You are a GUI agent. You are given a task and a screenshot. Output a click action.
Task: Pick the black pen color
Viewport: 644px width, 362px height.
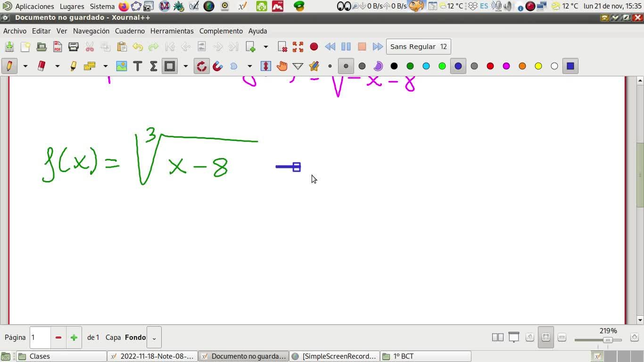tap(394, 66)
